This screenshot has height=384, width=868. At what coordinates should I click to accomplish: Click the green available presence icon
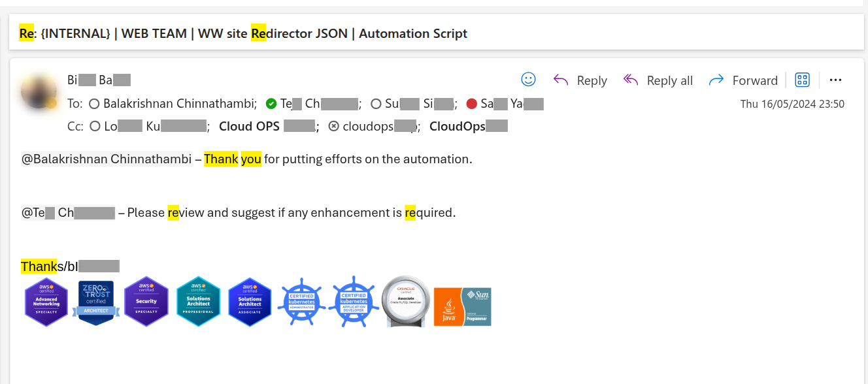[x=271, y=104]
